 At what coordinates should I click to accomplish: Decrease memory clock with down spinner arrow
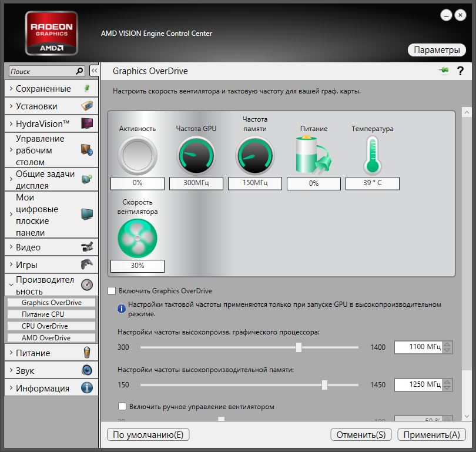coord(447,388)
